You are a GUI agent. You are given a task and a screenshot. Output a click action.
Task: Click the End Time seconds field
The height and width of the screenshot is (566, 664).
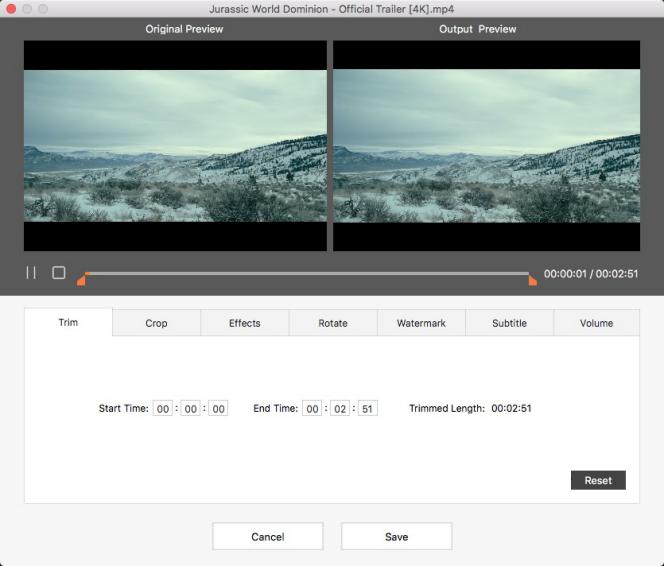click(x=367, y=409)
